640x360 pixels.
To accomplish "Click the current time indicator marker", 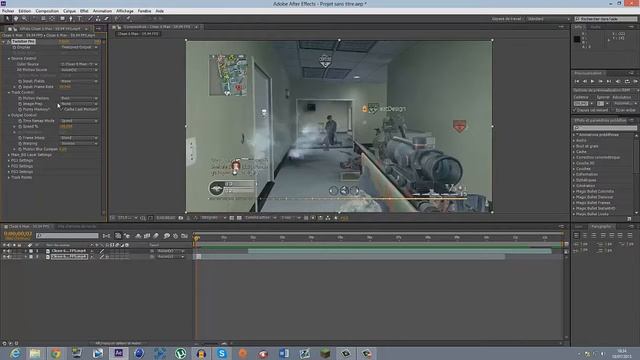I will click(x=197, y=238).
